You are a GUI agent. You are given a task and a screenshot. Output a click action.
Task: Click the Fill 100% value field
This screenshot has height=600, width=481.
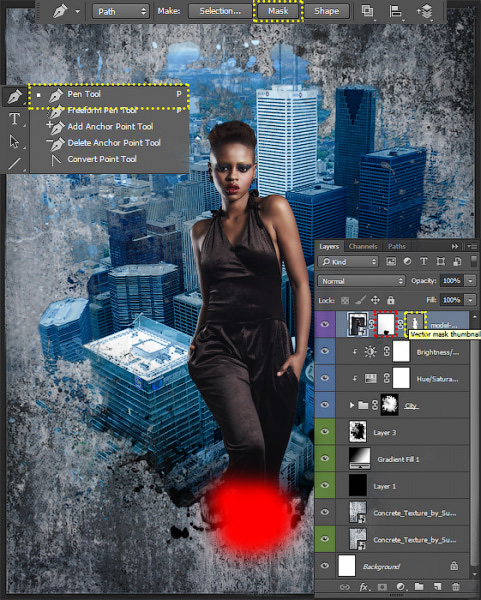coord(452,300)
